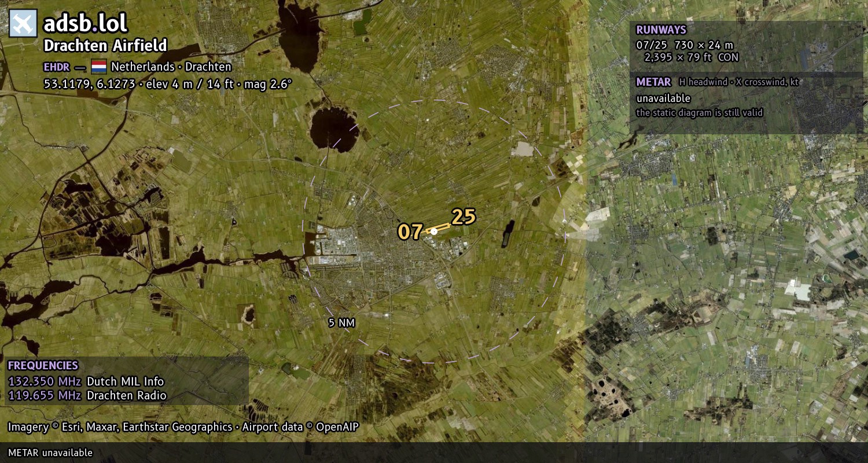This screenshot has width=868, height=463.
Task: Select the runway 07 end label
Action: coord(410,232)
